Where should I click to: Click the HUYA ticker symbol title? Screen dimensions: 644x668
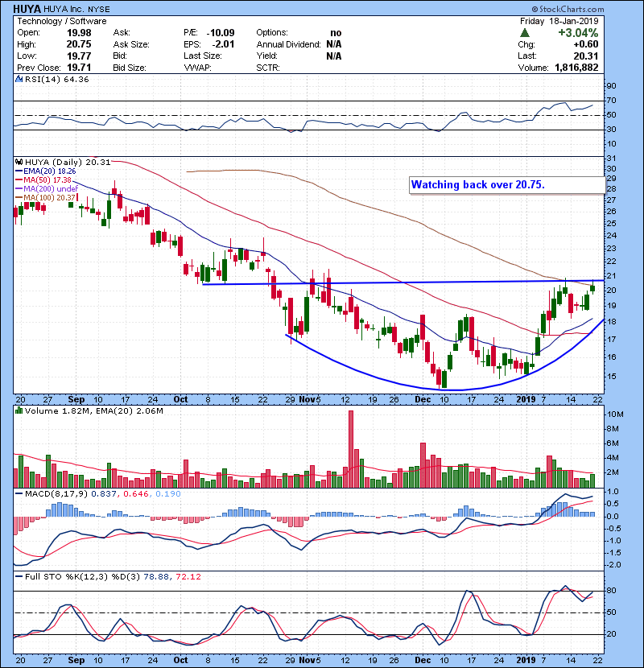coord(27,9)
